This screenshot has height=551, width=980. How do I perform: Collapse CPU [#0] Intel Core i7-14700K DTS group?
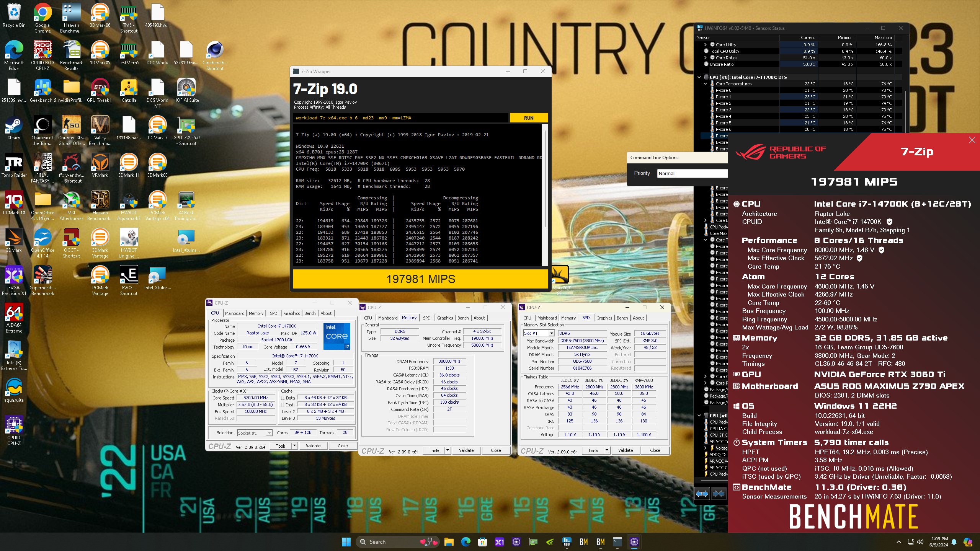click(x=699, y=77)
